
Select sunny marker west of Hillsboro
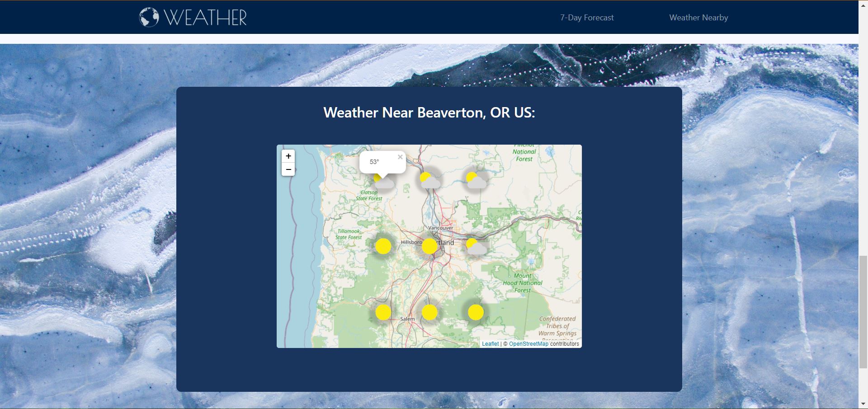tap(383, 246)
